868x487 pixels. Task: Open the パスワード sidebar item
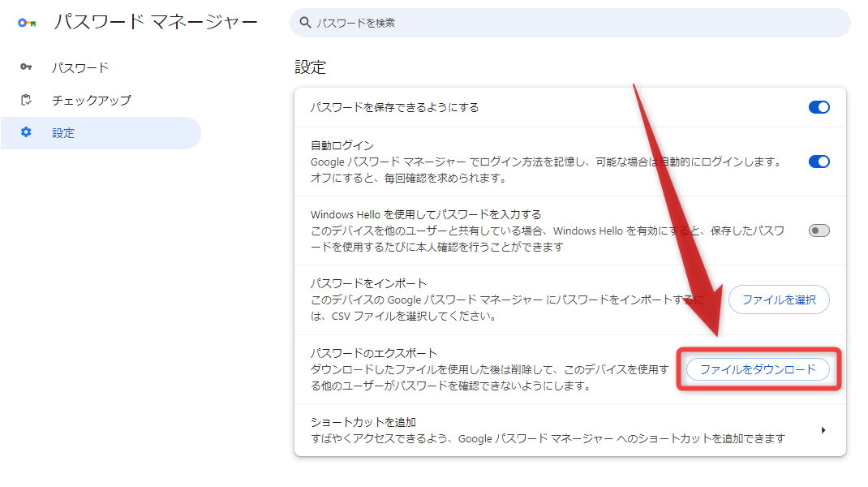pyautogui.click(x=101, y=67)
